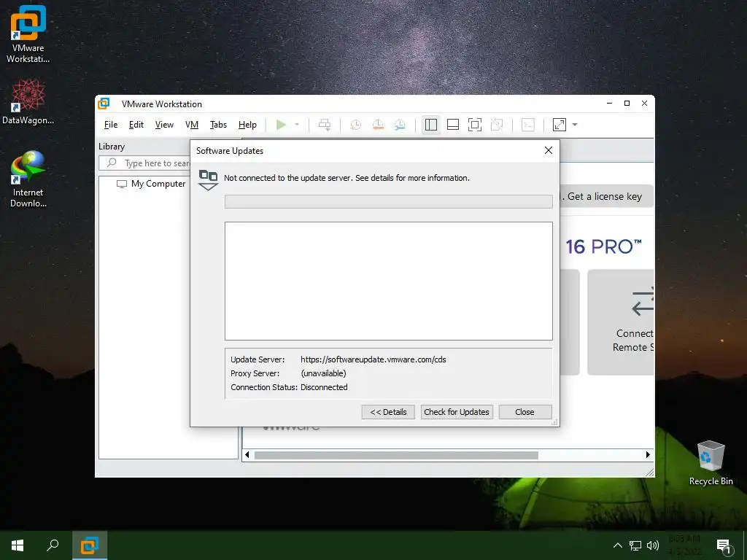Close Software Updates dialog with X icon
The image size is (747, 560).
click(549, 150)
